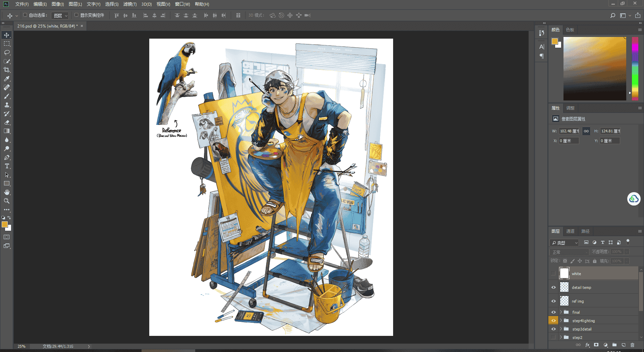Expand the step2 layer group
Viewport: 644px width, 352px height.
(561, 337)
